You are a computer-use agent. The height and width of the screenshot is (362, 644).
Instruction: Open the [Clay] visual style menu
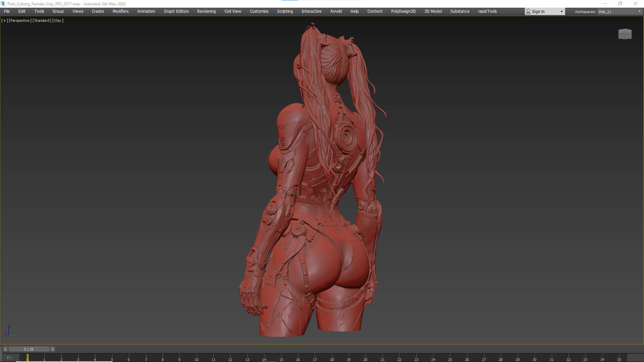pos(58,20)
